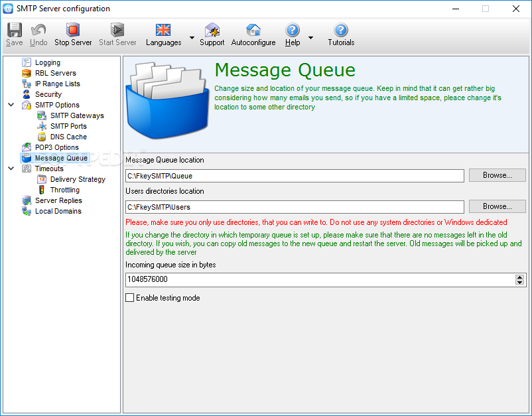Open the Languages dropdown arrow
Viewport: 532px width, 416px height.
coord(192,38)
